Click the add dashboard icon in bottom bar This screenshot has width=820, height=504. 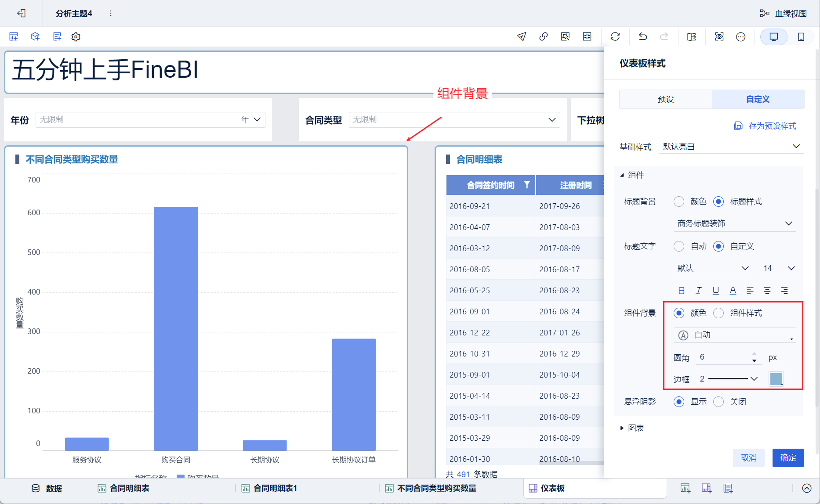707,488
